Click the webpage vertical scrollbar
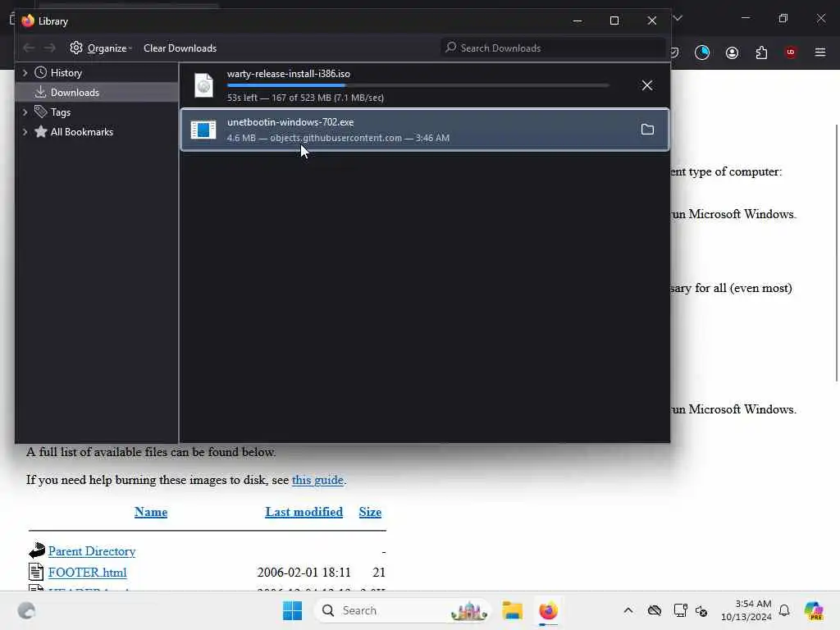Image resolution: width=840 pixels, height=630 pixels. click(x=836, y=252)
